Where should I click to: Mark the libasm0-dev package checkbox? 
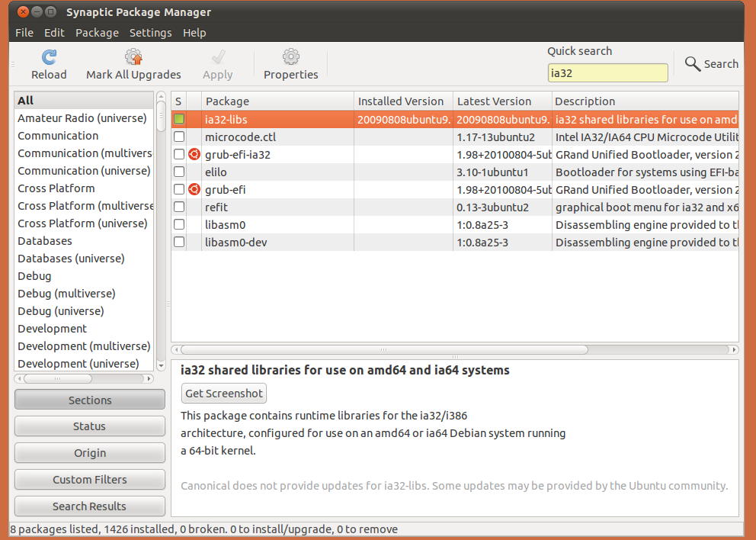[x=179, y=243]
